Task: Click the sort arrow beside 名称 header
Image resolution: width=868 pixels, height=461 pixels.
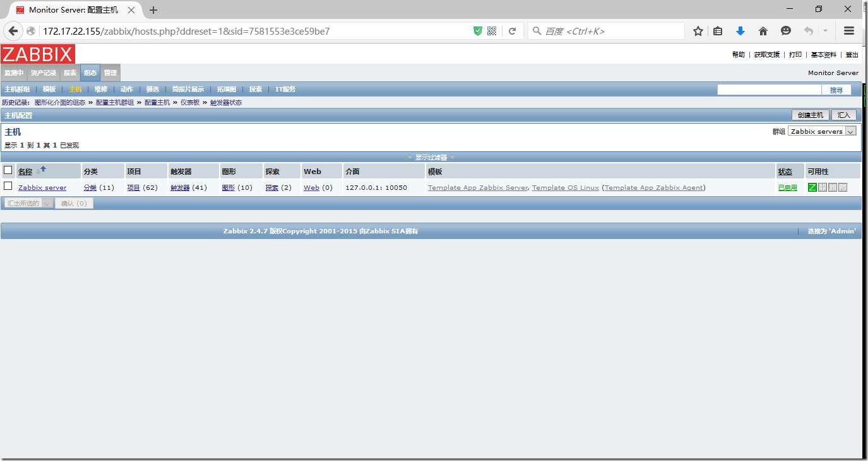Action: tap(42, 170)
